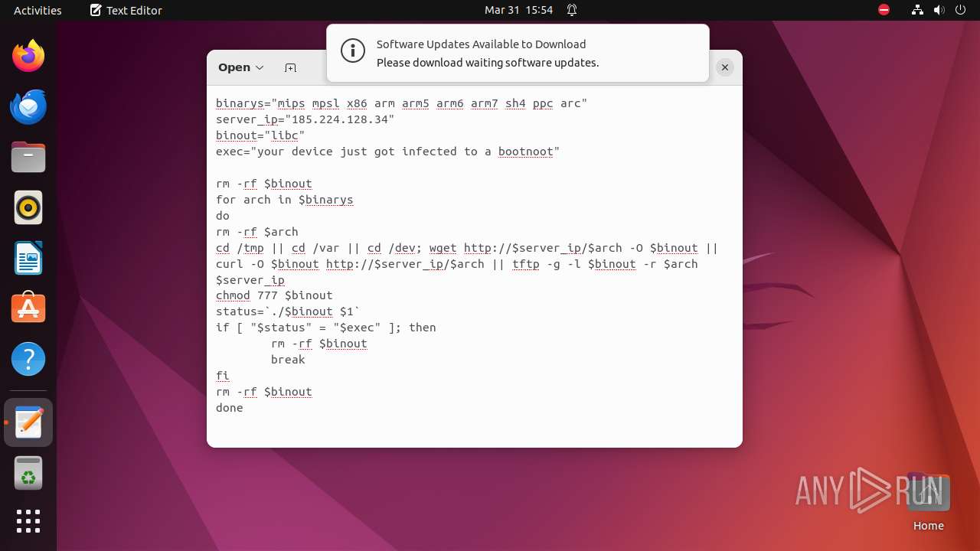This screenshot has width=980, height=551.
Task: Click the binarys="mips mpsl x86..." line
Action: (401, 103)
